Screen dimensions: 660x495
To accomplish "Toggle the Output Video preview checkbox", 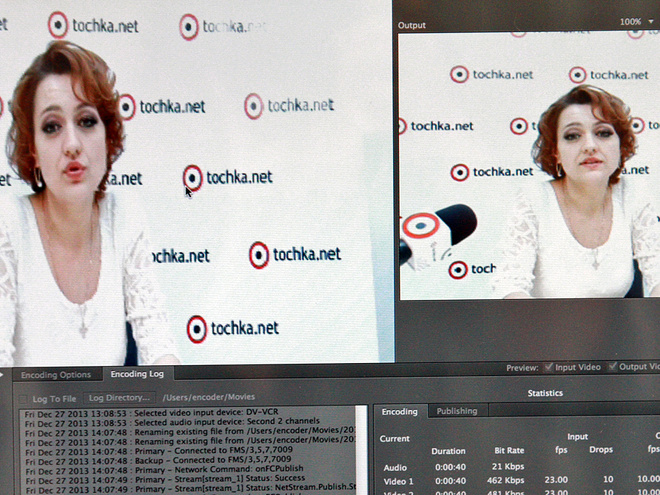I will (x=612, y=367).
